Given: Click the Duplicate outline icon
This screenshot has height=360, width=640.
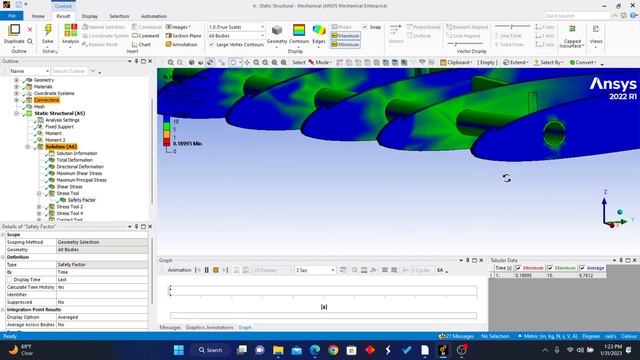Looking at the screenshot, I should pos(14,30).
